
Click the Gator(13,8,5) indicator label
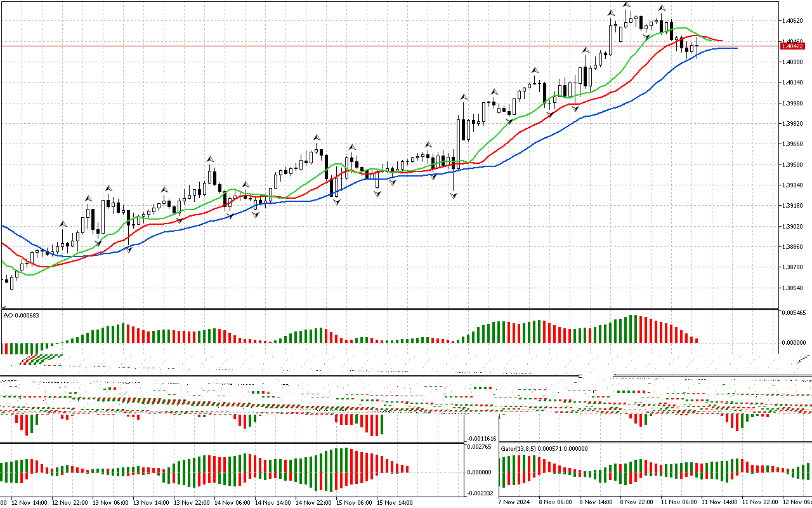[544, 449]
